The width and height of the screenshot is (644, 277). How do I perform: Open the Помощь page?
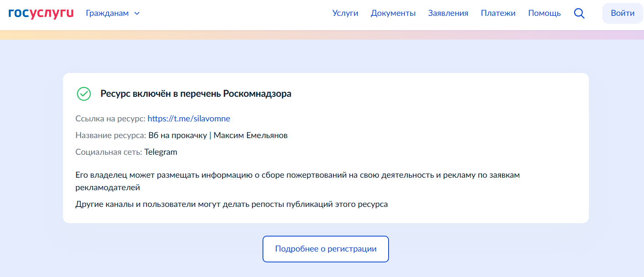tap(544, 13)
